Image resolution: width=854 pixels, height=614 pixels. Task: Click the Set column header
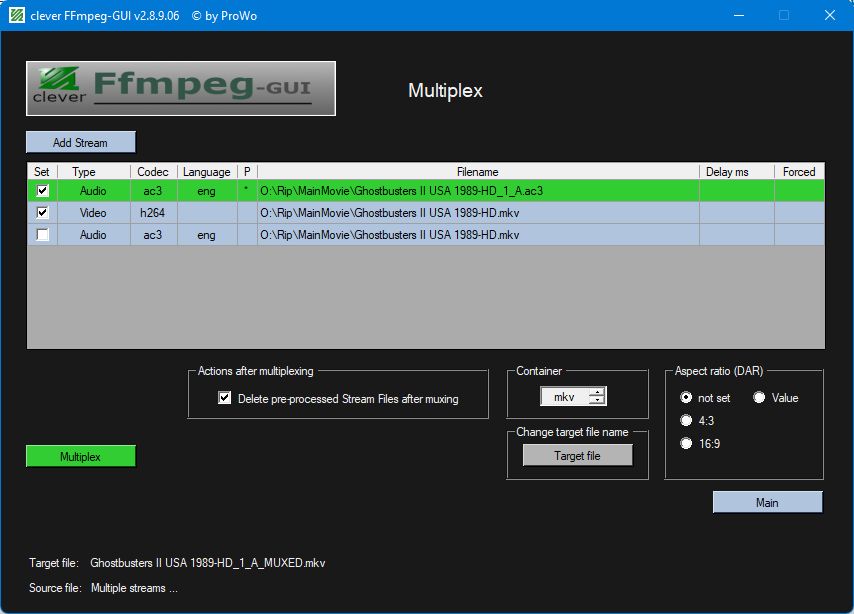tap(42, 172)
